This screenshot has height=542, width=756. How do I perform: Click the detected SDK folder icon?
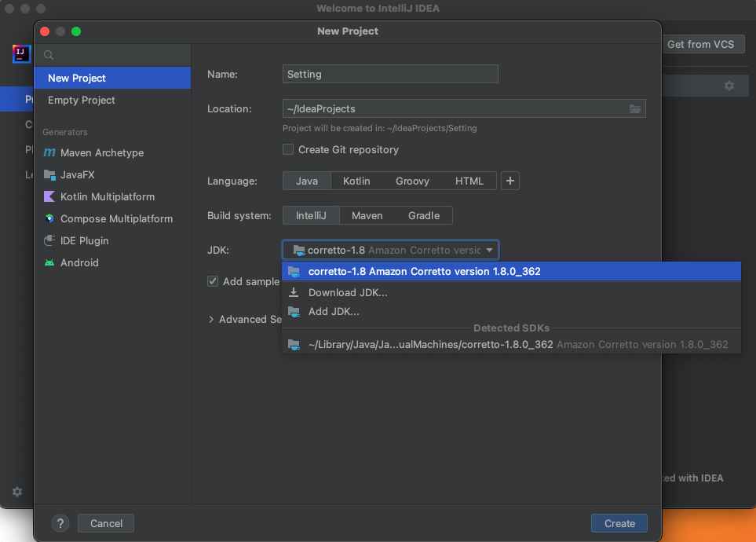[x=294, y=345]
